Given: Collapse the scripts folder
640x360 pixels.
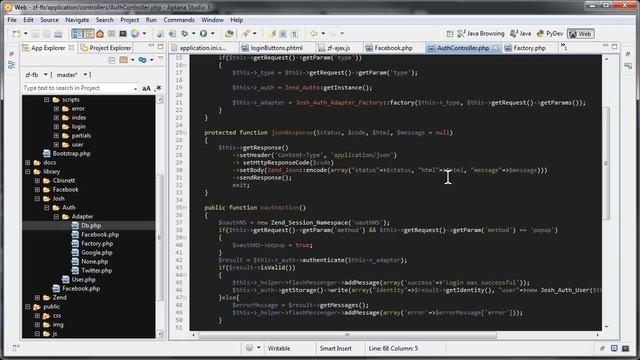Looking at the screenshot, I should pos(47,100).
